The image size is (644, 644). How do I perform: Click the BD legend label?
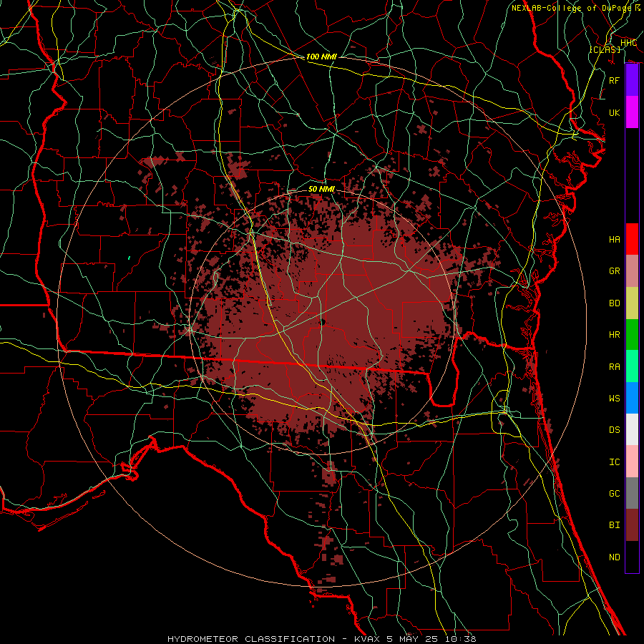pyautogui.click(x=615, y=303)
